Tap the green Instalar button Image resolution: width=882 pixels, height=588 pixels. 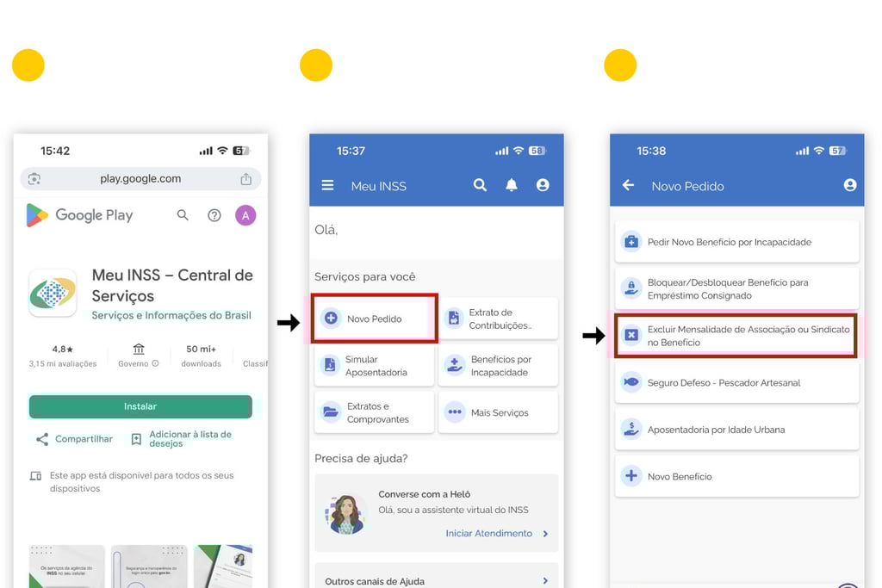tap(140, 406)
